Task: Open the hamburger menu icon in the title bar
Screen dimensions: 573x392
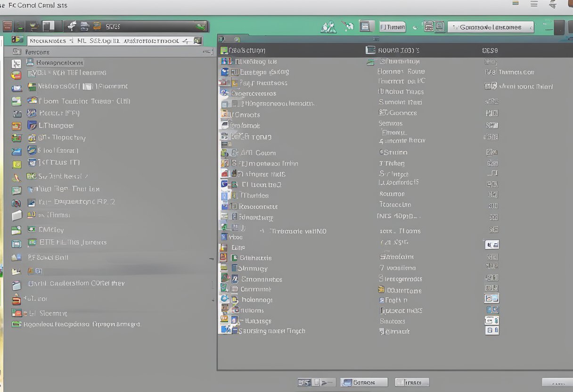Action: point(534,4)
